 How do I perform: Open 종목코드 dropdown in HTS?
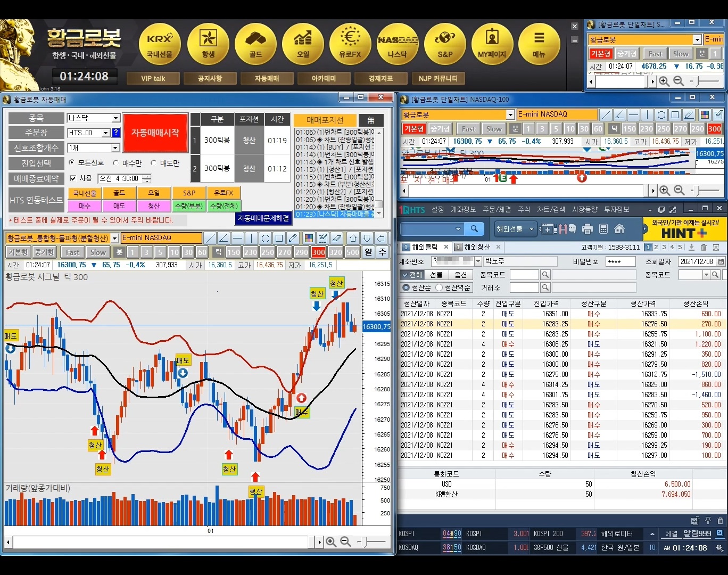pos(706,275)
